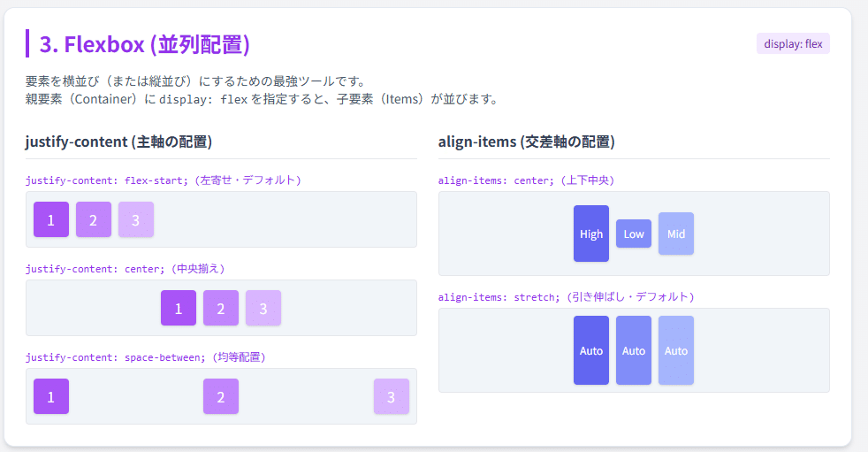Select box 2 in the centered justify-content row
Image resolution: width=868 pixels, height=452 pixels.
tap(221, 308)
